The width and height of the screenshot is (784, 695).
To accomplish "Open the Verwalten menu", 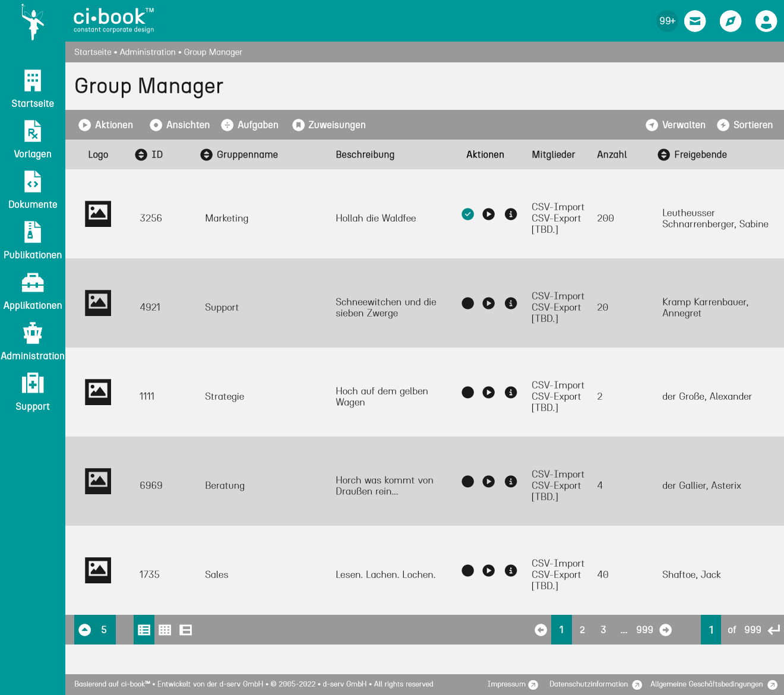I will pos(676,125).
